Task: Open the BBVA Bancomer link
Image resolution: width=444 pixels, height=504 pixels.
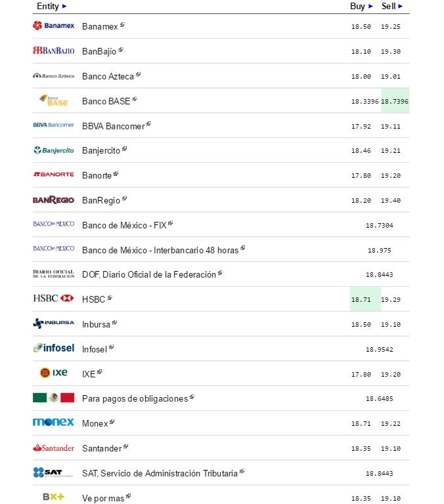Action: tap(113, 126)
